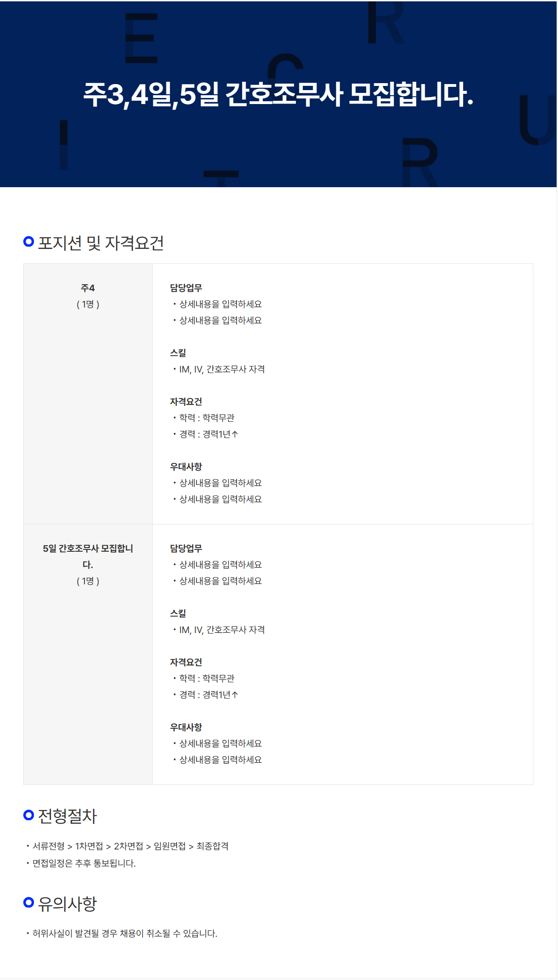
Task: Click the 허위사실이 발견될 경우 notice line
Action: click(x=125, y=934)
